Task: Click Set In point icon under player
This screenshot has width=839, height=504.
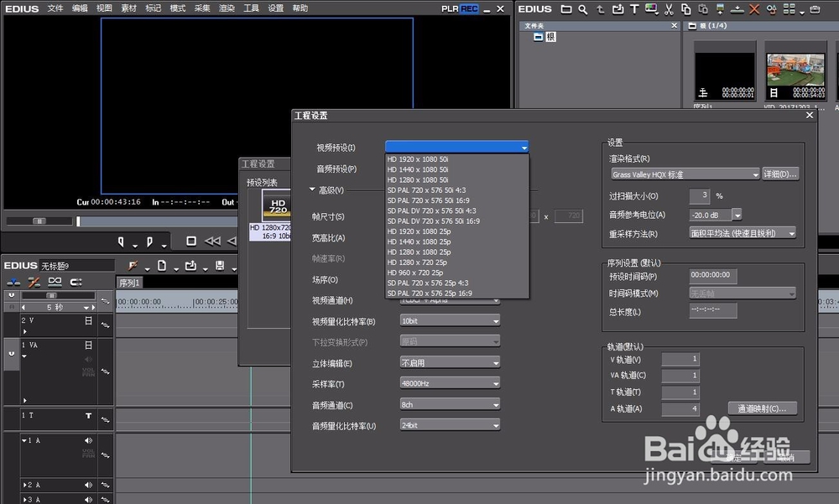Action: point(121,242)
